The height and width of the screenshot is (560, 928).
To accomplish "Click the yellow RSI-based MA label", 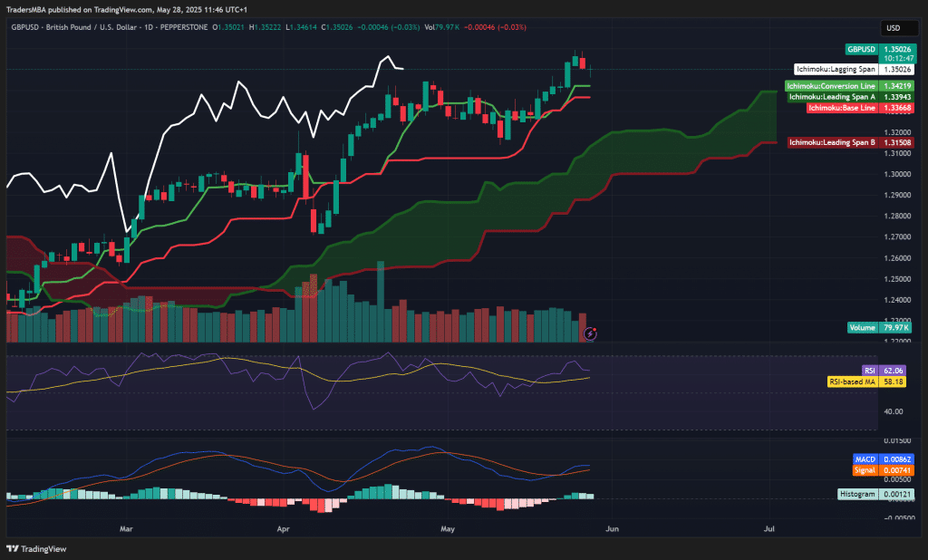I will click(x=853, y=381).
